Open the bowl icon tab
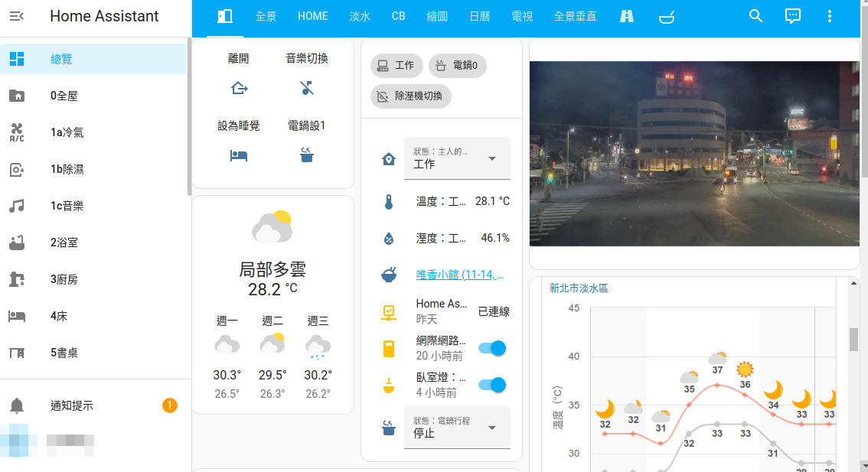Screen dimensions: 868x472 tap(667, 17)
